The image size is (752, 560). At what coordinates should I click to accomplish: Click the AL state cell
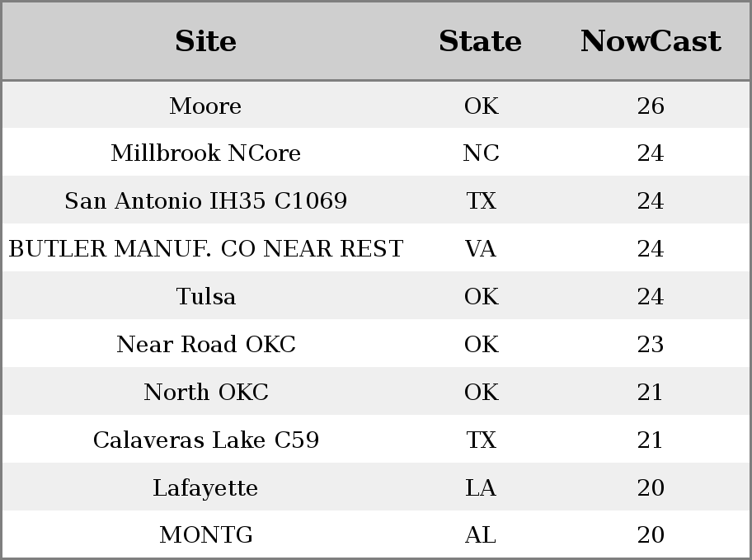point(481,534)
